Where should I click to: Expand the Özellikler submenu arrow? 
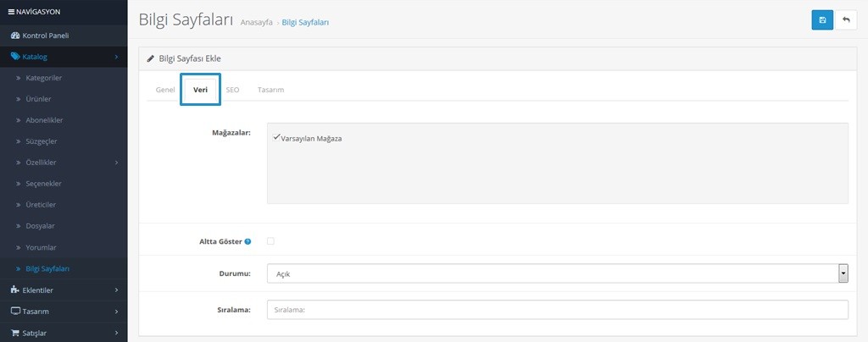[x=116, y=163]
